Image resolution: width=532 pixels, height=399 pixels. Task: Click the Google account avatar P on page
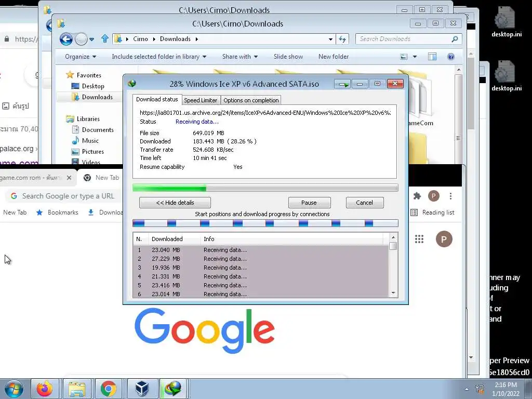[x=444, y=239]
